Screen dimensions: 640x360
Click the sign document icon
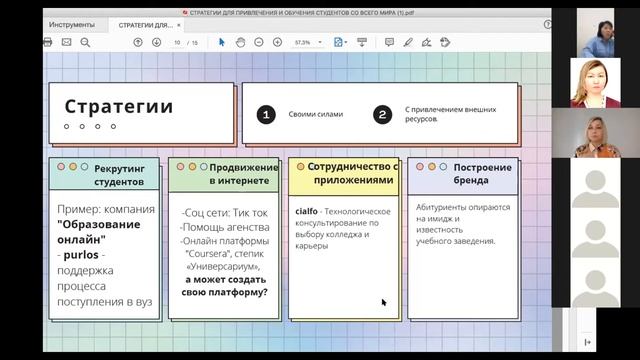point(427,42)
